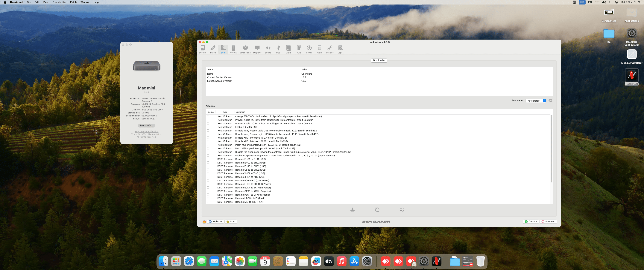Open the Patch toolbar section

click(213, 49)
